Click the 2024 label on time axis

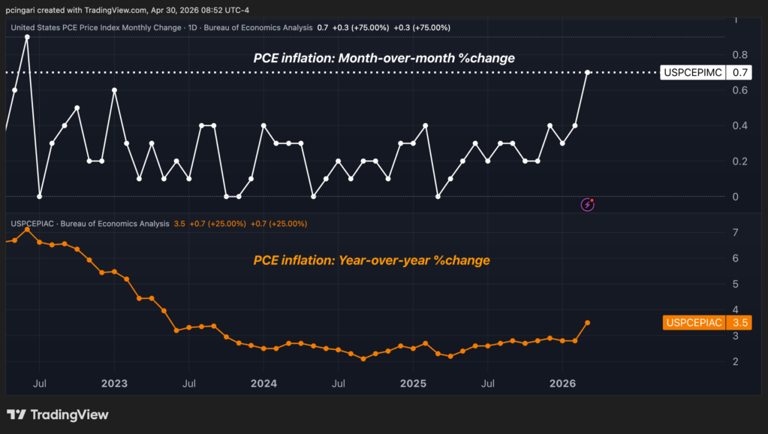(x=263, y=383)
